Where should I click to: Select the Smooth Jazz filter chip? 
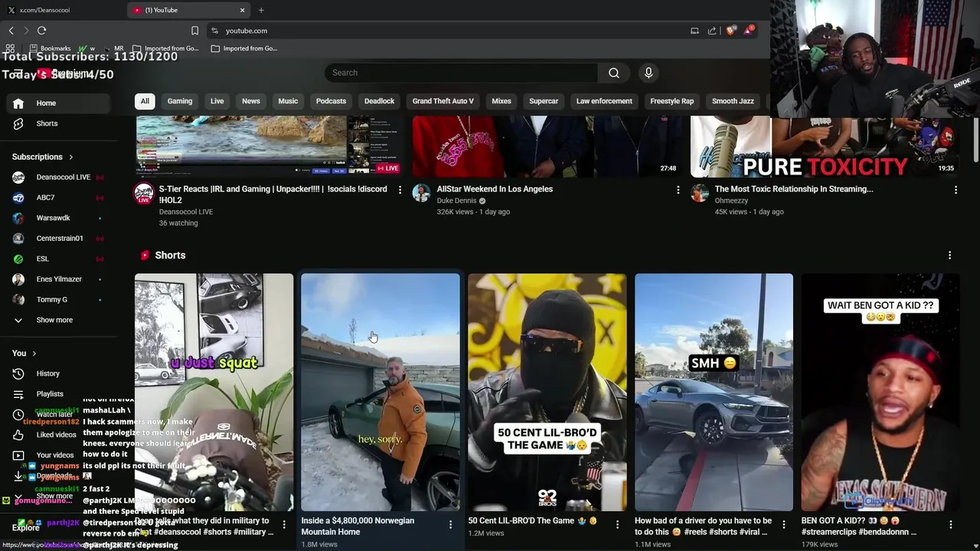point(733,101)
